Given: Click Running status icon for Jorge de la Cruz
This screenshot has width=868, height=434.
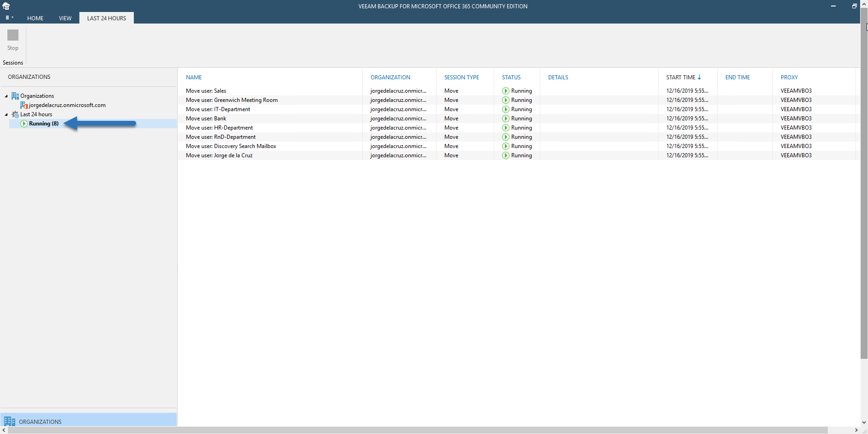Looking at the screenshot, I should [x=506, y=155].
